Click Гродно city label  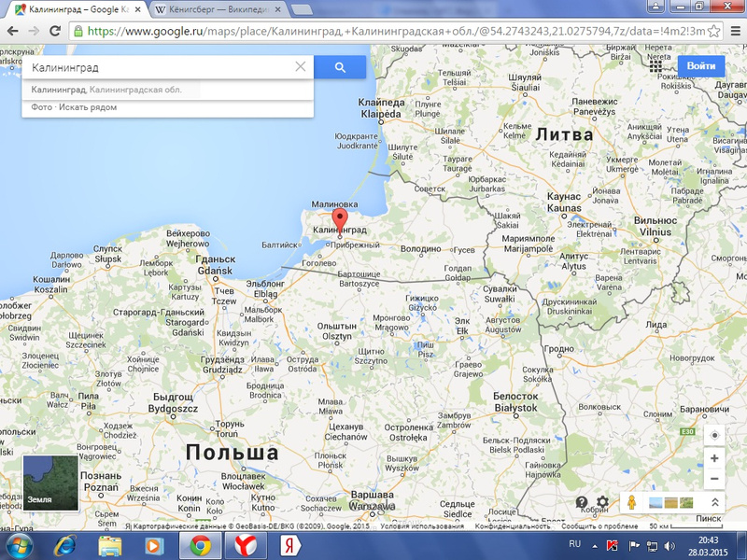(x=558, y=348)
